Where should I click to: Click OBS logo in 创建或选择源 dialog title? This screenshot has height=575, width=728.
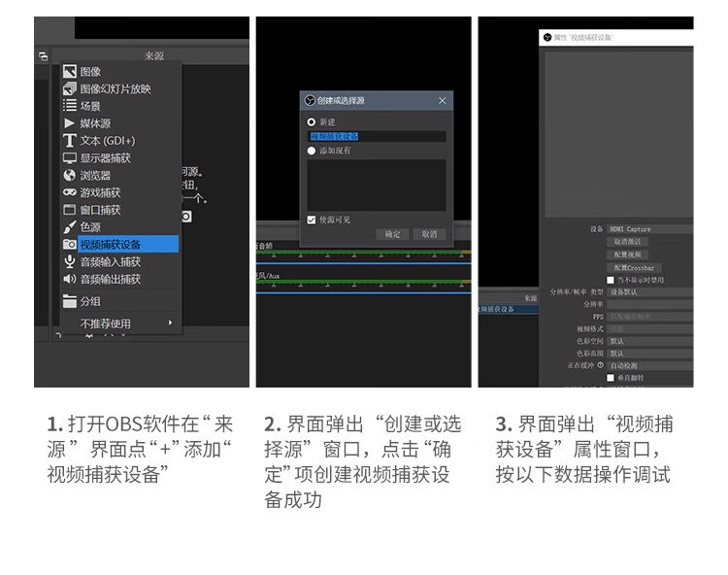pyautogui.click(x=310, y=100)
